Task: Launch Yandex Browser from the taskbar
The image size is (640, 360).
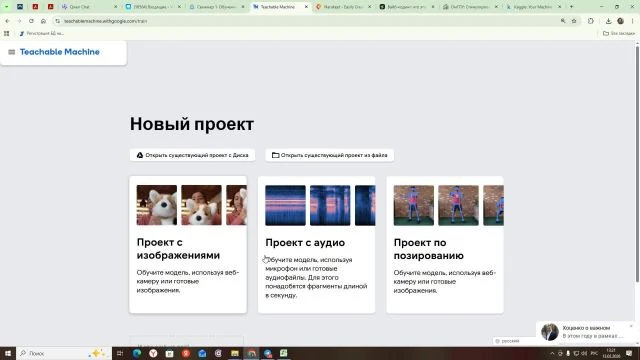Action: click(153, 353)
